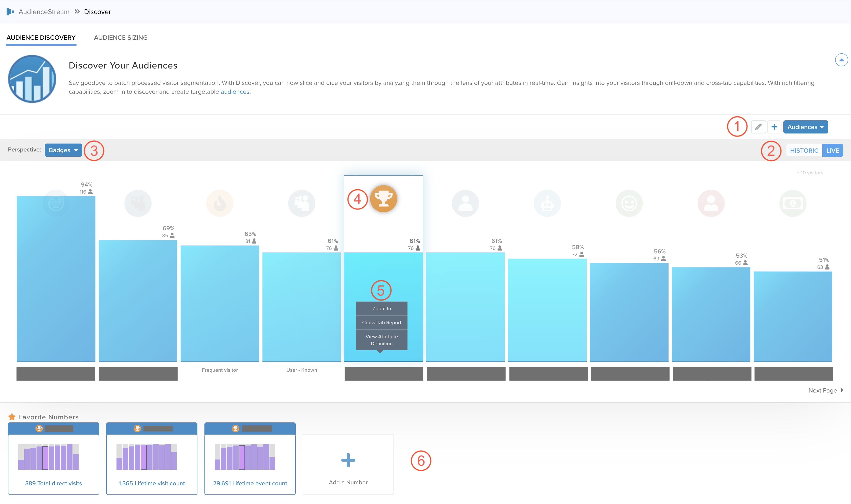Click the audiences hyperlink in description
Image resolution: width=851 pixels, height=504 pixels.
tap(235, 92)
